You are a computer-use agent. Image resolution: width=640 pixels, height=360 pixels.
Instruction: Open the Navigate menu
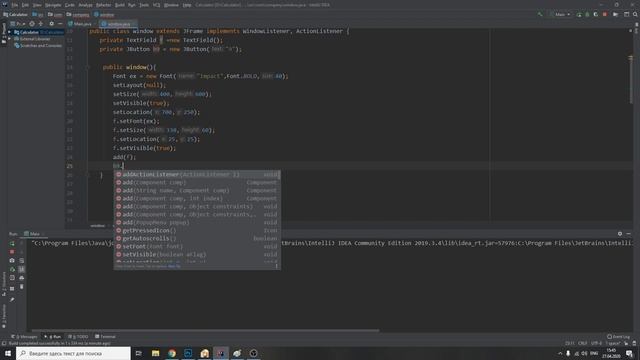(x=53, y=5)
